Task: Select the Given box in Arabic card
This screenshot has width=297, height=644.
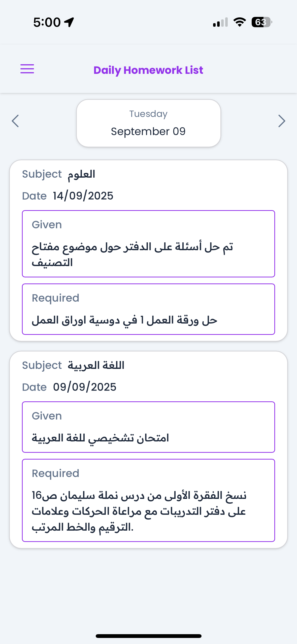Action: click(148, 427)
